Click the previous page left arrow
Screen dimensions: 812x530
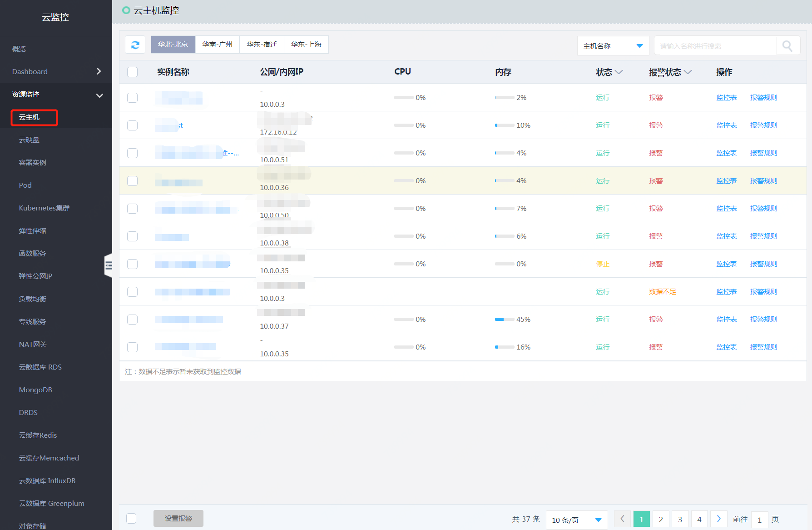coord(622,519)
